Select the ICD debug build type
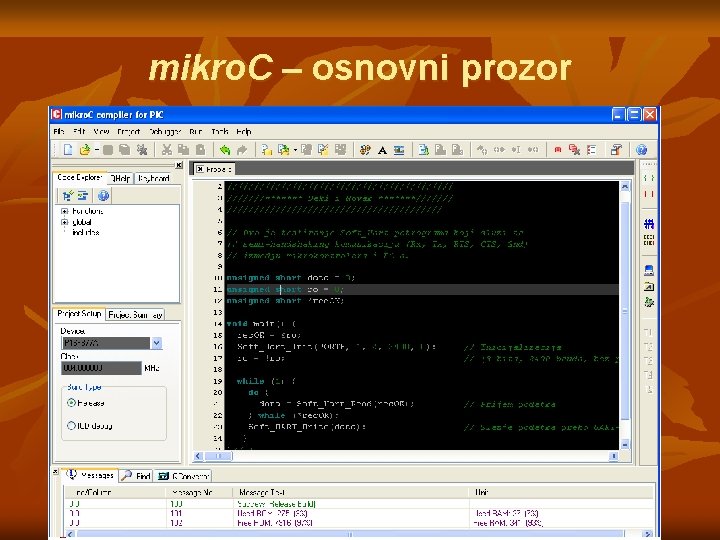This screenshot has height=540, width=720. 71,426
